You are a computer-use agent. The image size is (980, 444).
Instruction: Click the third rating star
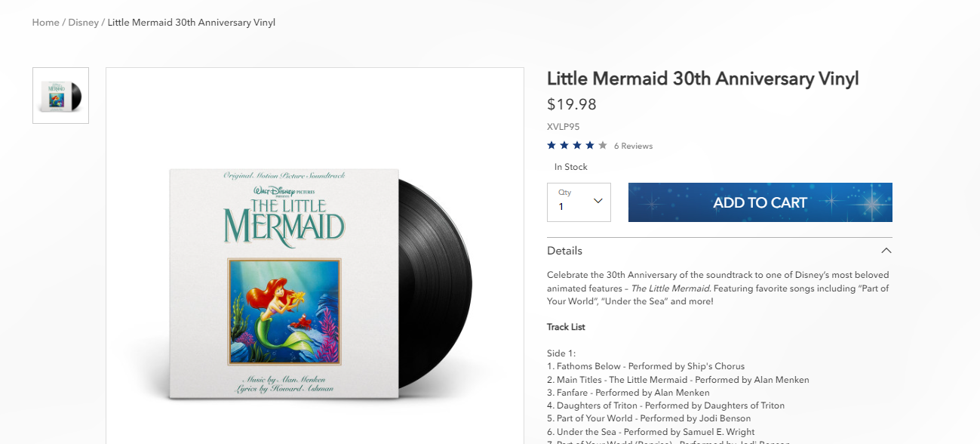tap(577, 146)
